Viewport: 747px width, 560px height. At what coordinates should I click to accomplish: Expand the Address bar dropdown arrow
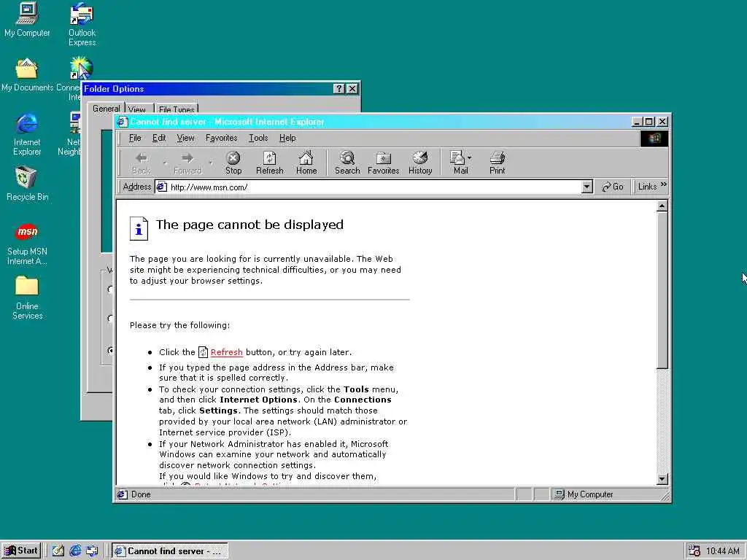tap(587, 187)
